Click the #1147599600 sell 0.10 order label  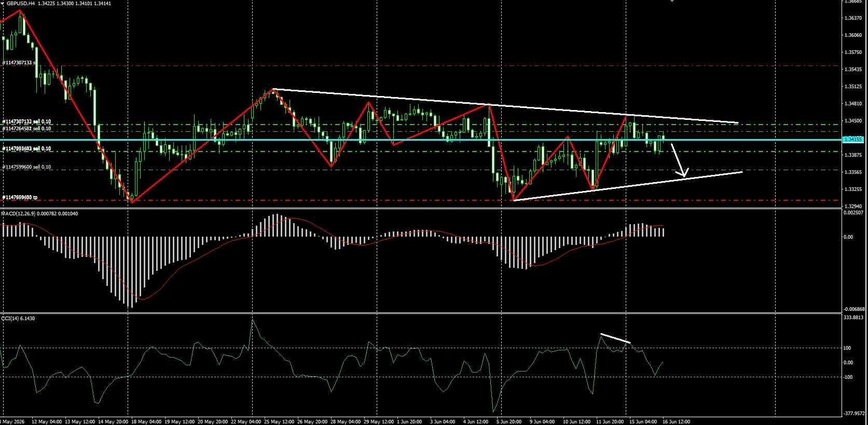coord(26,167)
